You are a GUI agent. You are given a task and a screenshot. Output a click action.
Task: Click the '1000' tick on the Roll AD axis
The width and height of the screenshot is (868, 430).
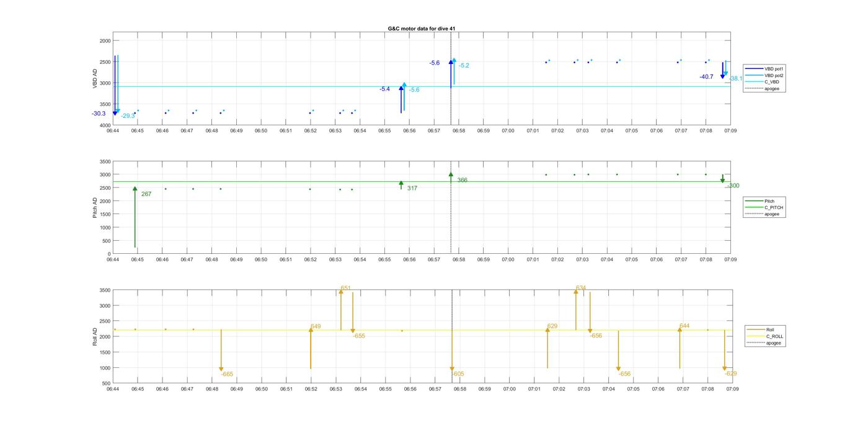105,368
